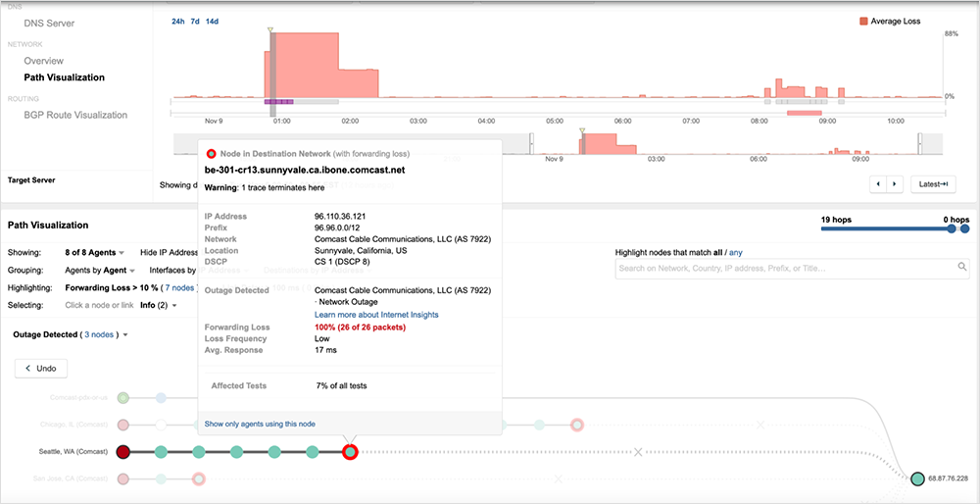
Task: Open the network Overview sidebar item
Action: (44, 61)
